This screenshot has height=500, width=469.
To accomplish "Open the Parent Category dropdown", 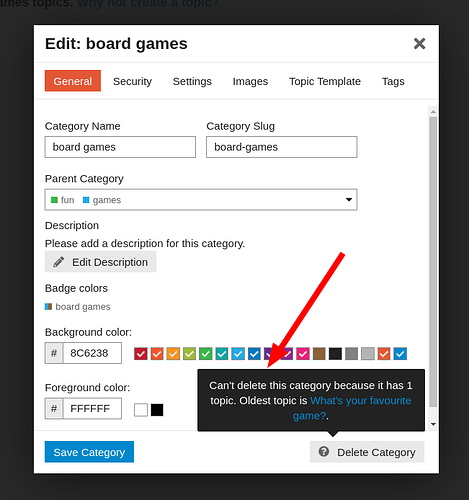I will [x=201, y=200].
